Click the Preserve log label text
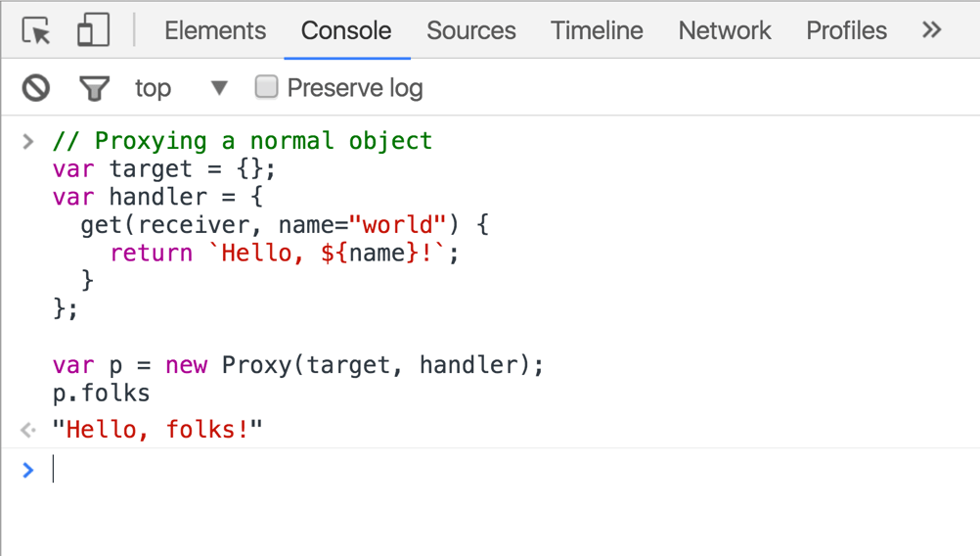Screen dimensions: 980x556 (355, 88)
